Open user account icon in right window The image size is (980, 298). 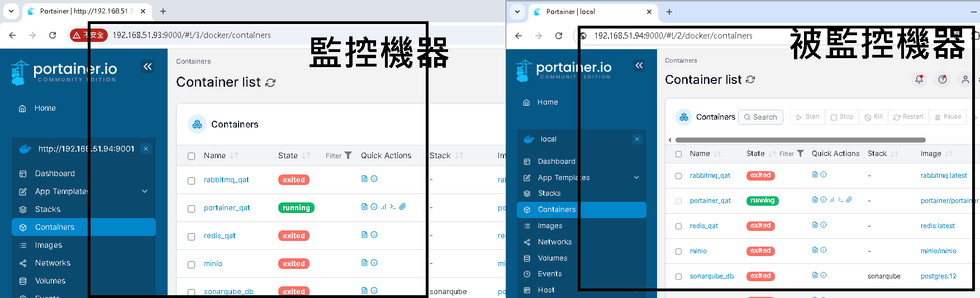tap(965, 79)
